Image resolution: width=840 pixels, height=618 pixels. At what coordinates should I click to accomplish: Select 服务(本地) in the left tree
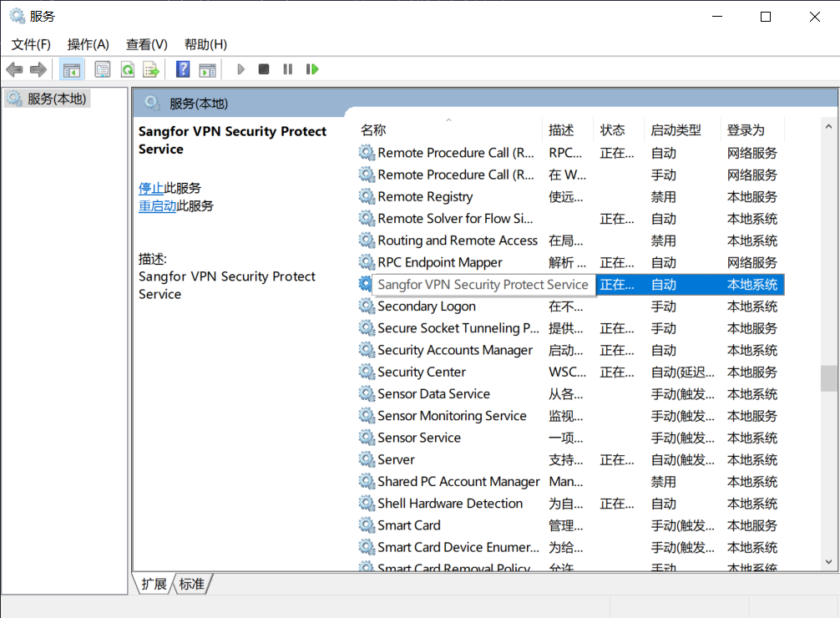point(56,99)
